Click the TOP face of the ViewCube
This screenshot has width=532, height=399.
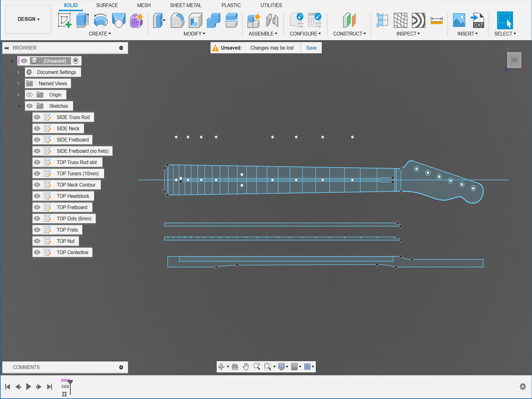point(514,60)
